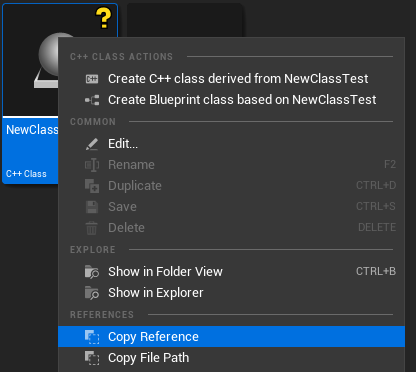Viewport: 416px width, 372px height.
Task: Click the rename icon next to Rename
Action: pos(92,165)
